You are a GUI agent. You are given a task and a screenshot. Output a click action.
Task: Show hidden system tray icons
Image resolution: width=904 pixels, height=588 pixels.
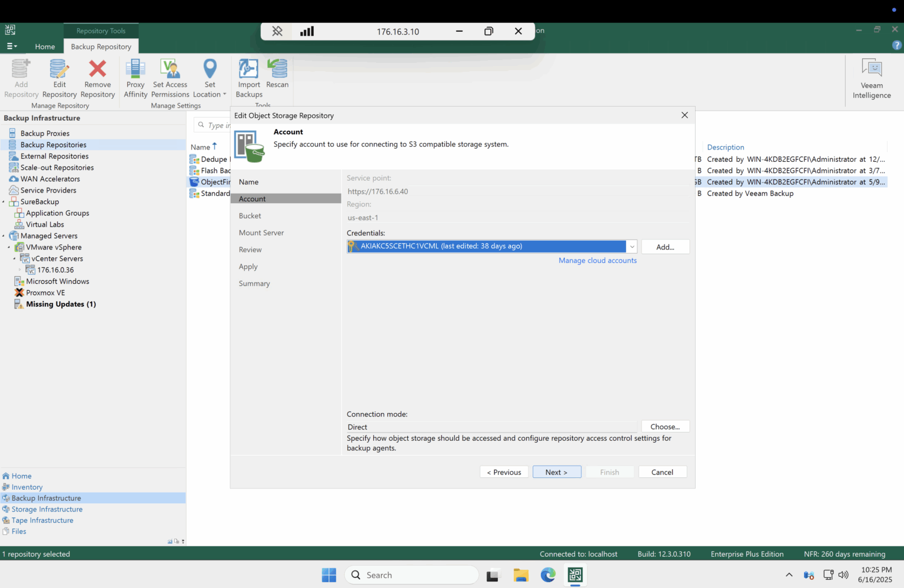(x=789, y=575)
